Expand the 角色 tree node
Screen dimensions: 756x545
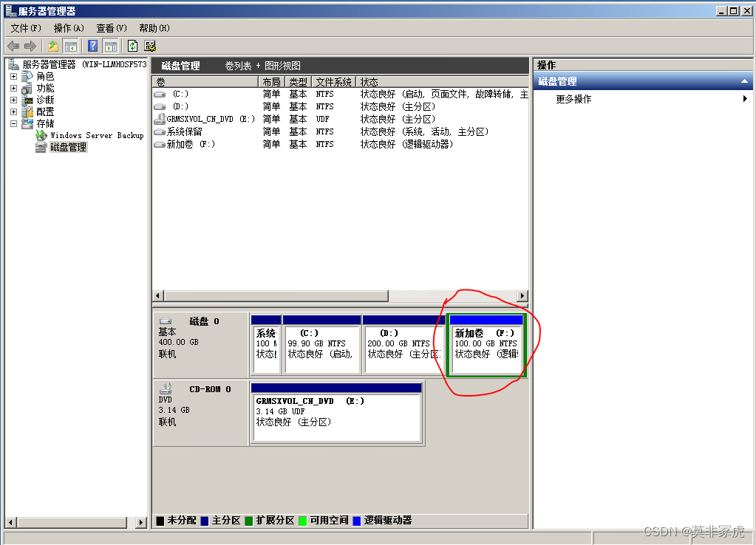click(x=13, y=76)
